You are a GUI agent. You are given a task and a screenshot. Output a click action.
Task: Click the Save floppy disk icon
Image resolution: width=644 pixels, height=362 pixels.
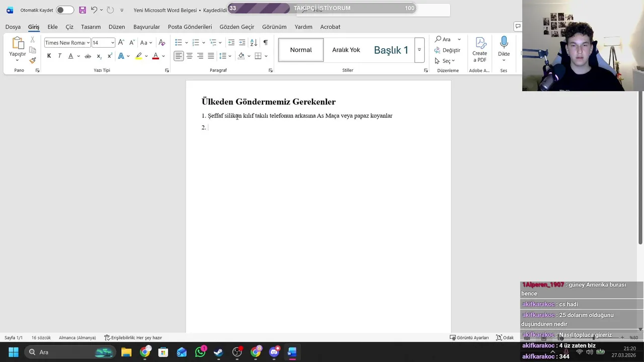click(x=83, y=10)
